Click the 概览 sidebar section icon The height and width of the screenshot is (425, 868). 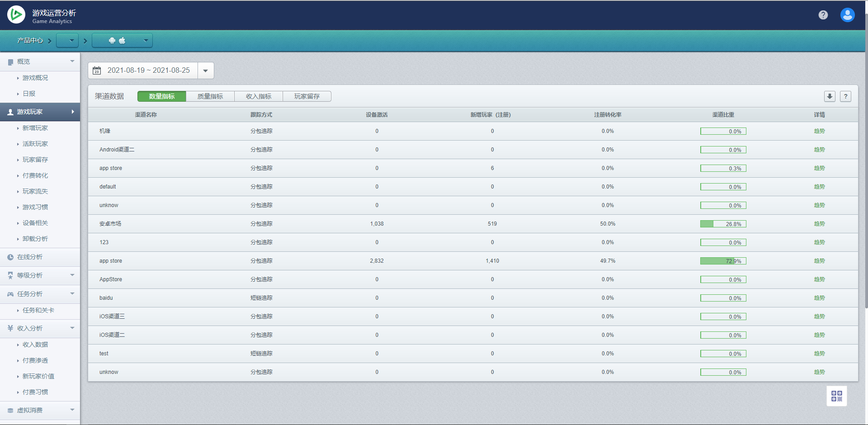tap(10, 62)
